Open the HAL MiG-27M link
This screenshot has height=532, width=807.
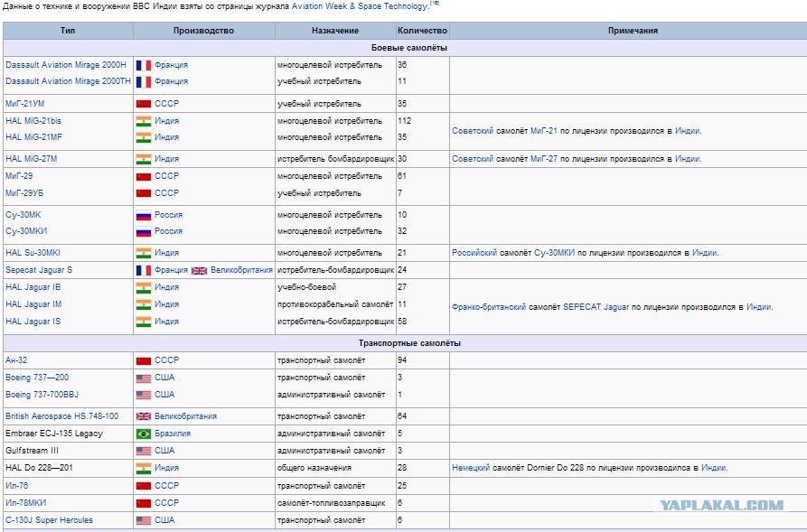tap(32, 159)
